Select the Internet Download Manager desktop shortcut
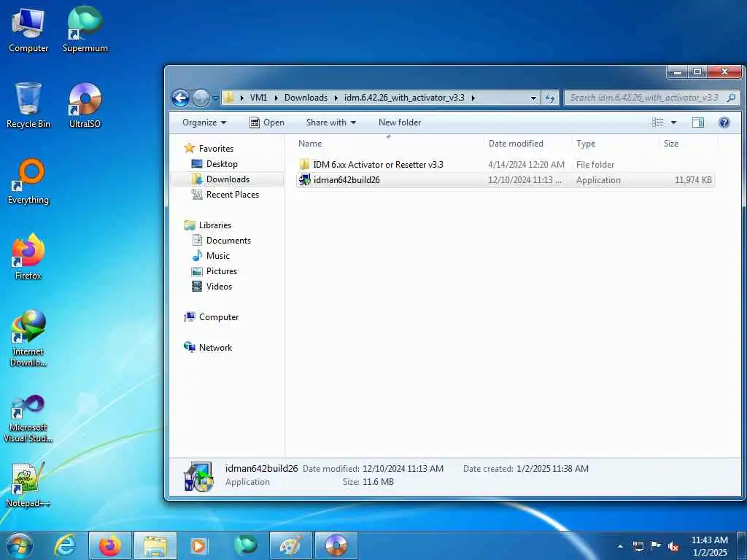747x560 pixels. 28,338
